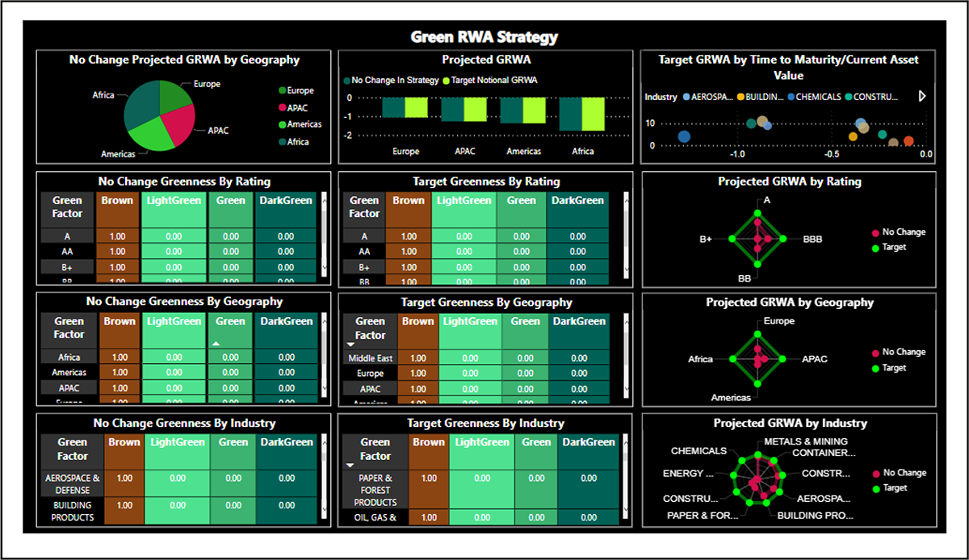
Task: Click 'No Change In Strategy' legend marker in Projected GRWA
Action: tap(347, 81)
